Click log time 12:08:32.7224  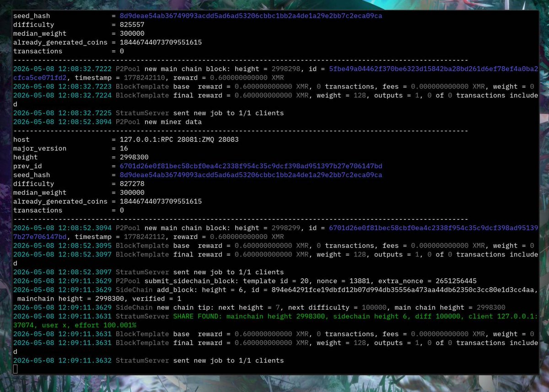[x=85, y=96]
